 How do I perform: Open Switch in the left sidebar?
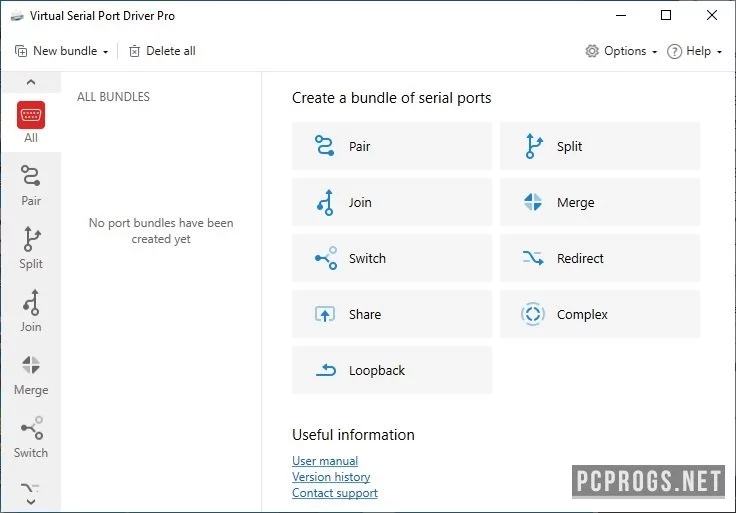click(x=31, y=437)
